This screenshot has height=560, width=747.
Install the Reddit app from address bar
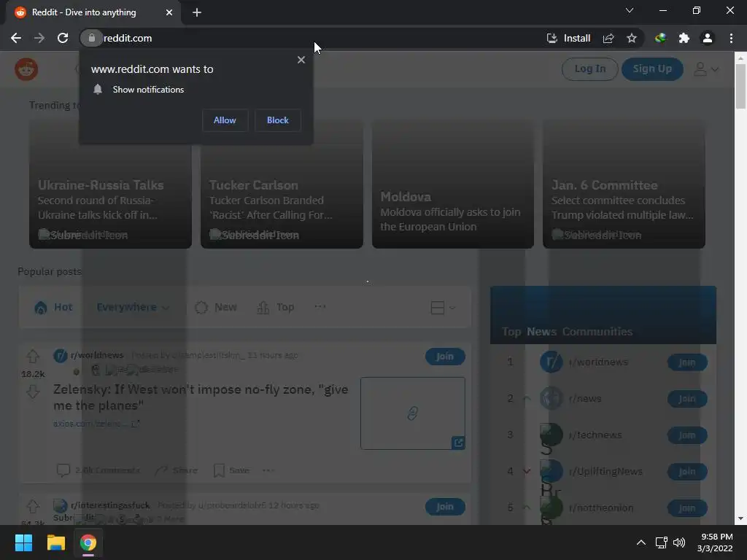coord(568,38)
